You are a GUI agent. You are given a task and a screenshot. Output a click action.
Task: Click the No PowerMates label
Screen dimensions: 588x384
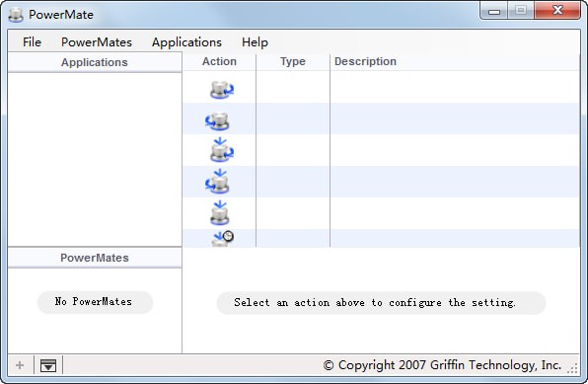point(94,302)
